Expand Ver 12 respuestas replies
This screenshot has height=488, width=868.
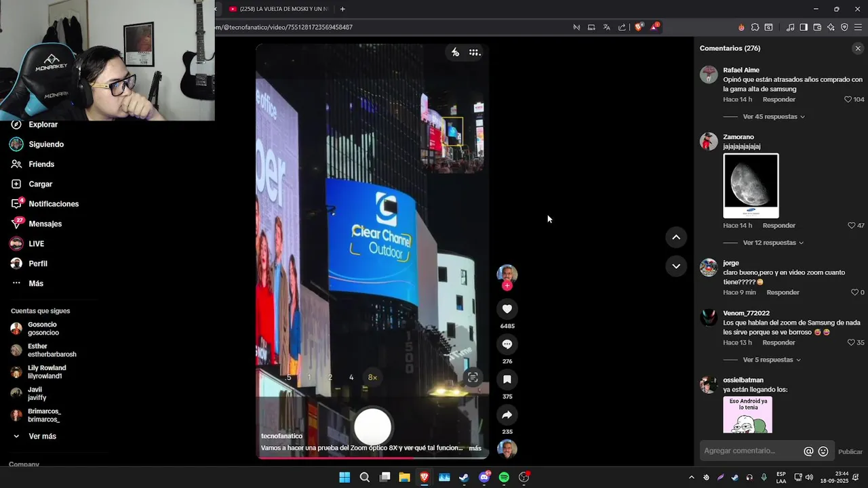pyautogui.click(x=774, y=243)
